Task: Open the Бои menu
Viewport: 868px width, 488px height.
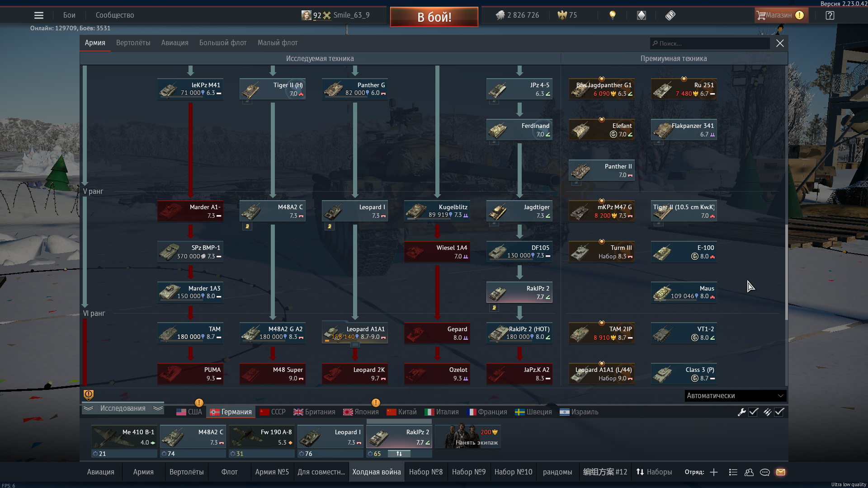Action: 69,15
